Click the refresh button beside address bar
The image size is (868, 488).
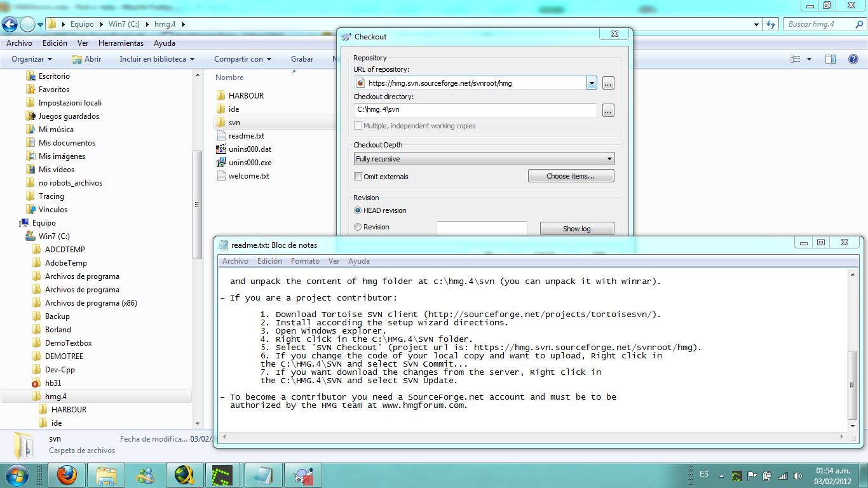pyautogui.click(x=771, y=24)
